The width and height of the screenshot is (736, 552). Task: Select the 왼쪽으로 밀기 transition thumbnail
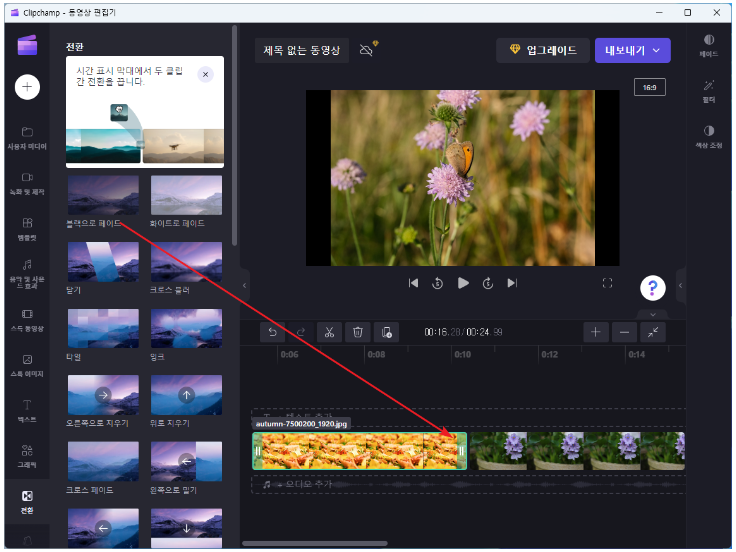click(186, 461)
